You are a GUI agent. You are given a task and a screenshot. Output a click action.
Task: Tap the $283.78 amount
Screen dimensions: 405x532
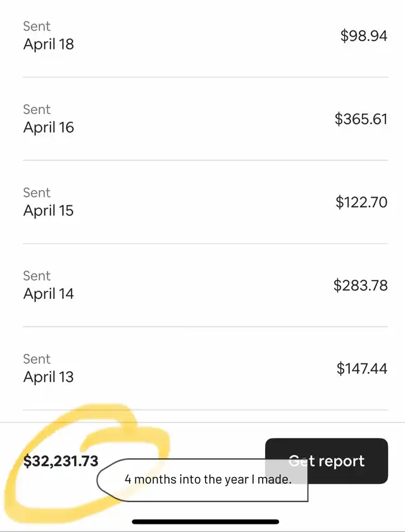[360, 285]
